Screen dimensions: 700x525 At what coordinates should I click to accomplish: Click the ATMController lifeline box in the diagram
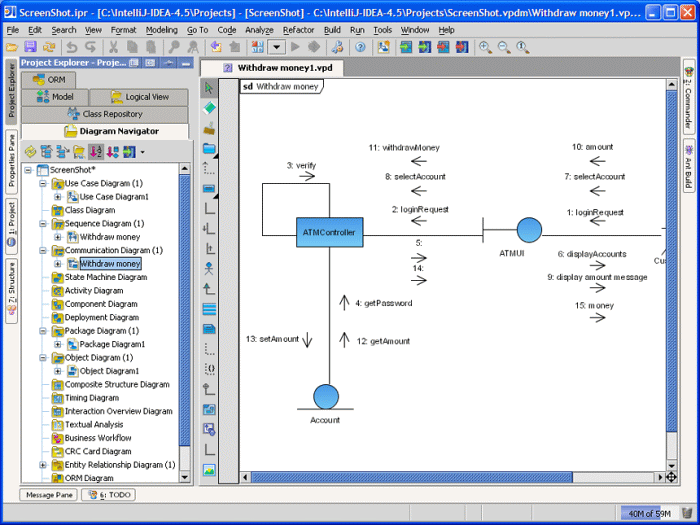click(329, 232)
